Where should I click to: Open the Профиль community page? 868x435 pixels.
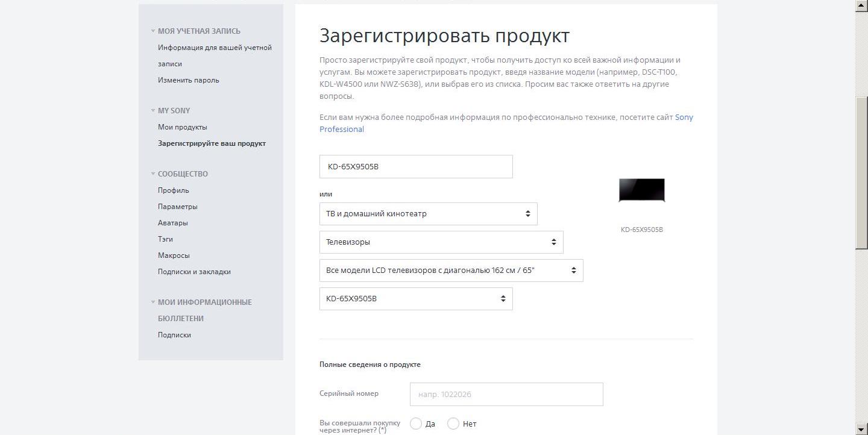[174, 190]
